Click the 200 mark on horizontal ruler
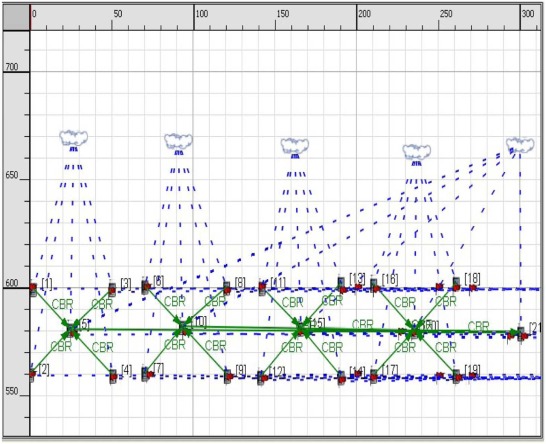Viewport: 546px width, 444px height. click(364, 14)
